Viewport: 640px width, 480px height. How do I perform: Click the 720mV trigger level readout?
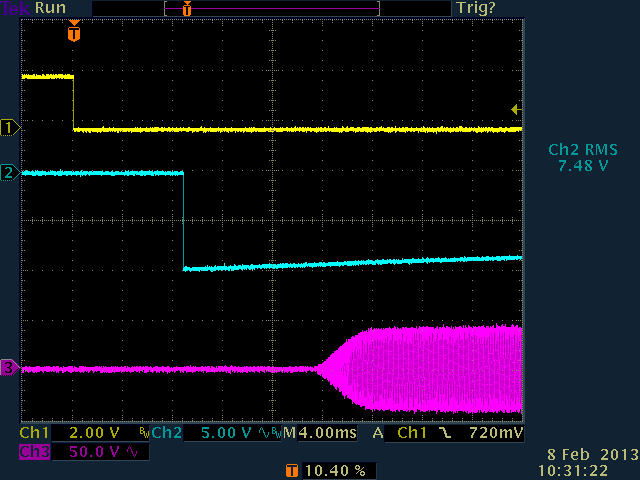coord(496,435)
